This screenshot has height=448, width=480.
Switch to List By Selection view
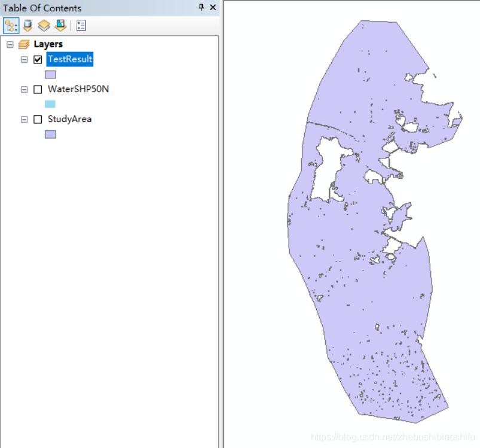pos(60,25)
